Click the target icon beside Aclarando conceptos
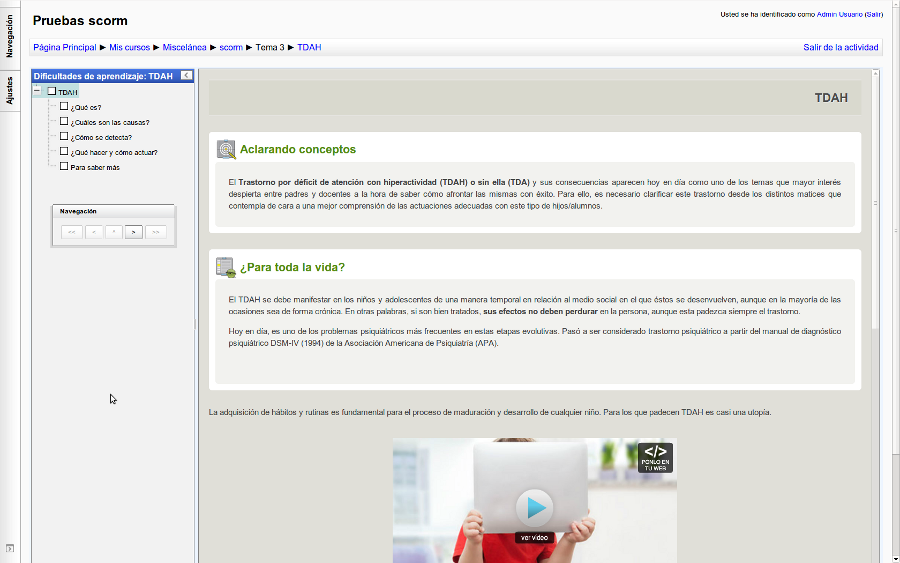The width and height of the screenshot is (900, 563). [x=226, y=149]
